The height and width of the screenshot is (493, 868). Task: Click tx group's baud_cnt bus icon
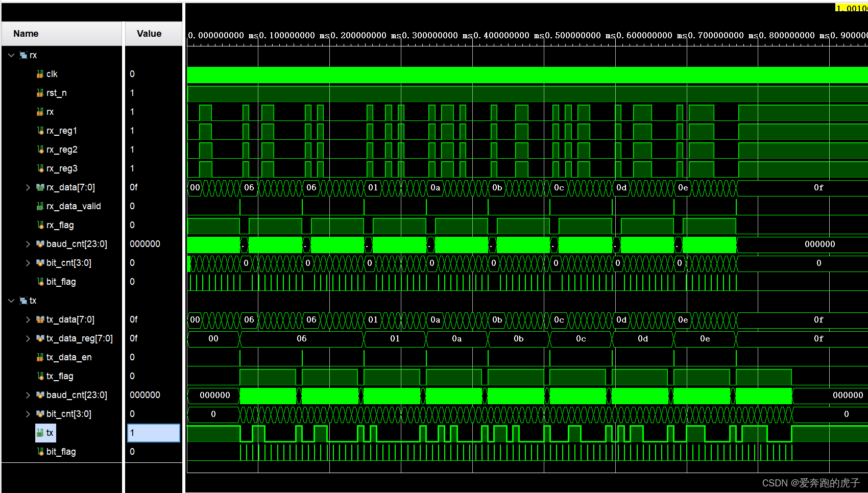tap(40, 395)
